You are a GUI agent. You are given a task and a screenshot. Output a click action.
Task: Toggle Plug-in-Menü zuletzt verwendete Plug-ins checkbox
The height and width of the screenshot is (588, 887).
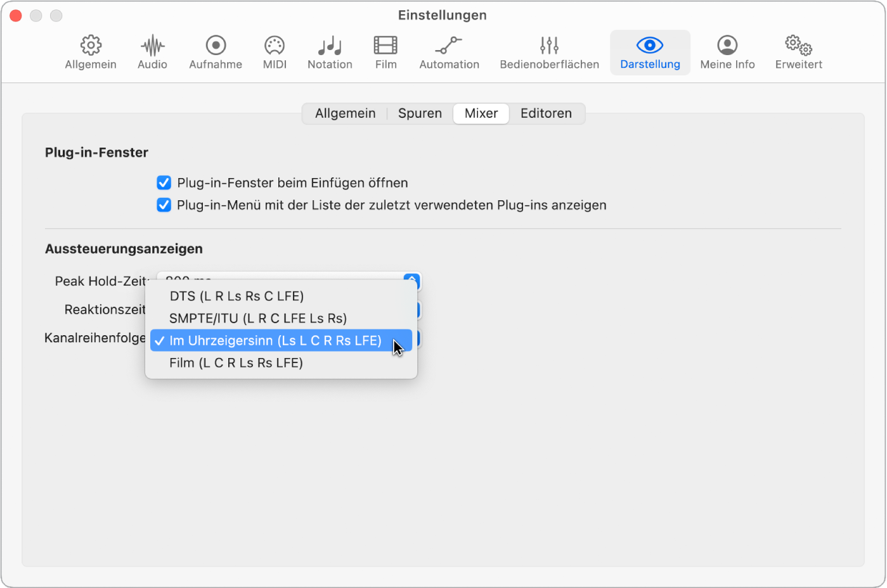tap(164, 205)
